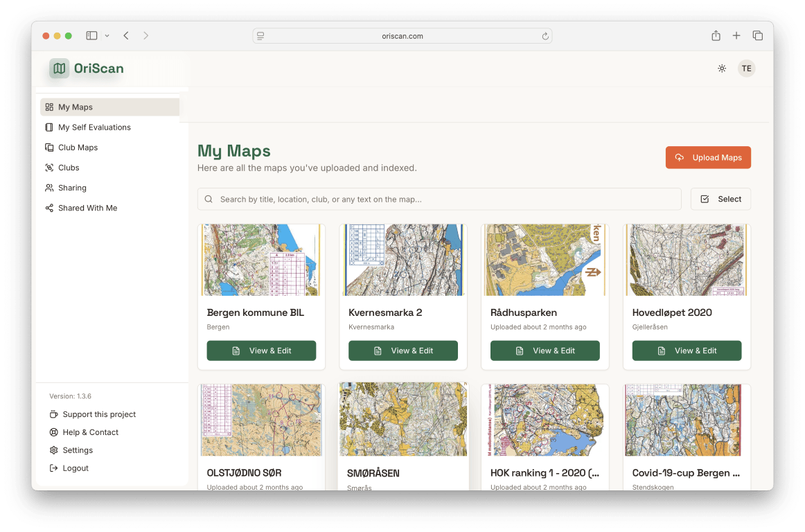This screenshot has width=805, height=532.
Task: Click the OLSTJØDNO SØR title
Action: [x=244, y=473]
